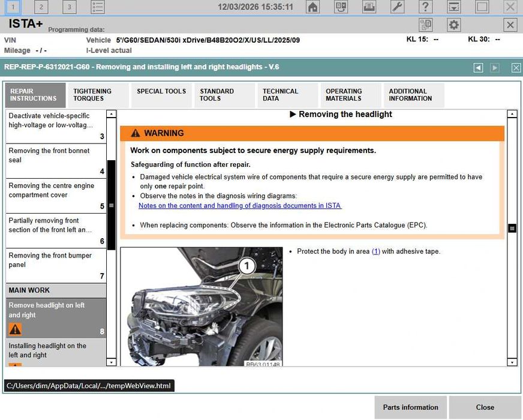Select step 3 Deactivate vehicle-specific high-voltage
Image resolution: width=523 pixels, height=420 pixels.
(56, 126)
